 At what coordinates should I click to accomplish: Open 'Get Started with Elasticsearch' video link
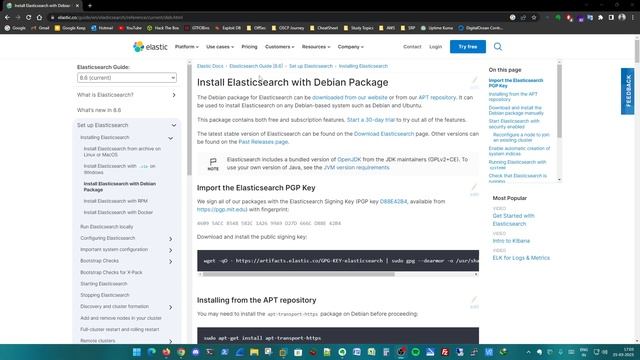(513, 220)
